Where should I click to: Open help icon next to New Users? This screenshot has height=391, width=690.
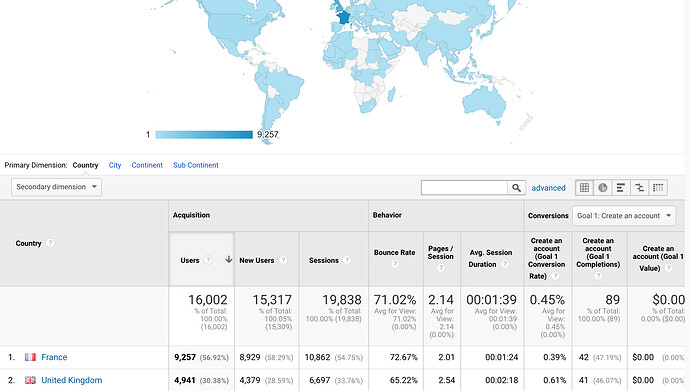(283, 260)
